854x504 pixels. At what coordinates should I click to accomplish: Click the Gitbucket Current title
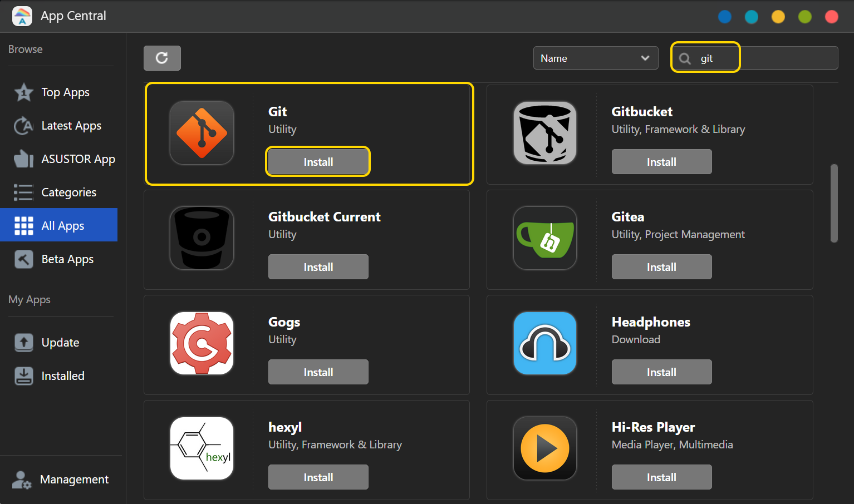(x=325, y=217)
